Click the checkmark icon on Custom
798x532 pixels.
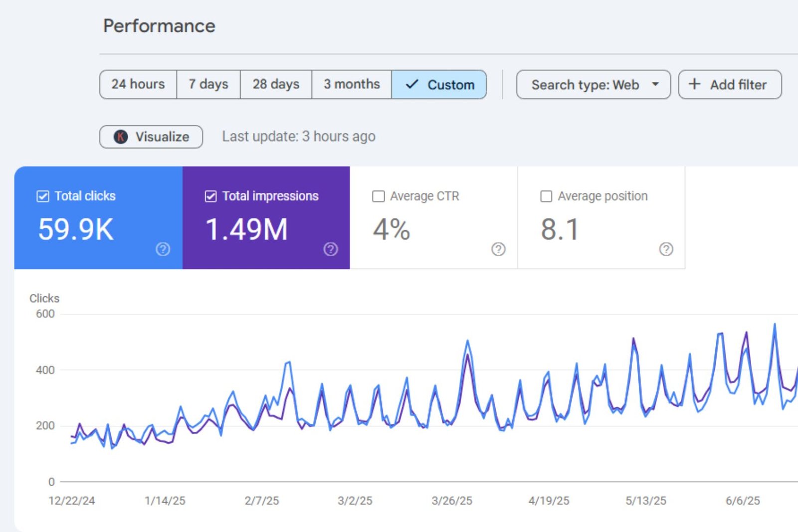[411, 84]
